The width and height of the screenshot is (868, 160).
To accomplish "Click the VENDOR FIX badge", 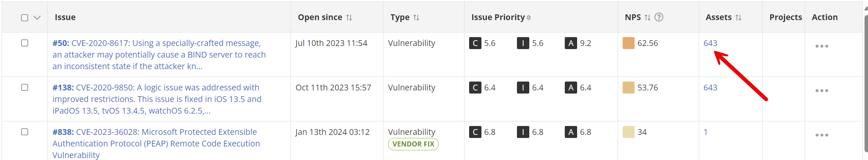I will point(413,144).
